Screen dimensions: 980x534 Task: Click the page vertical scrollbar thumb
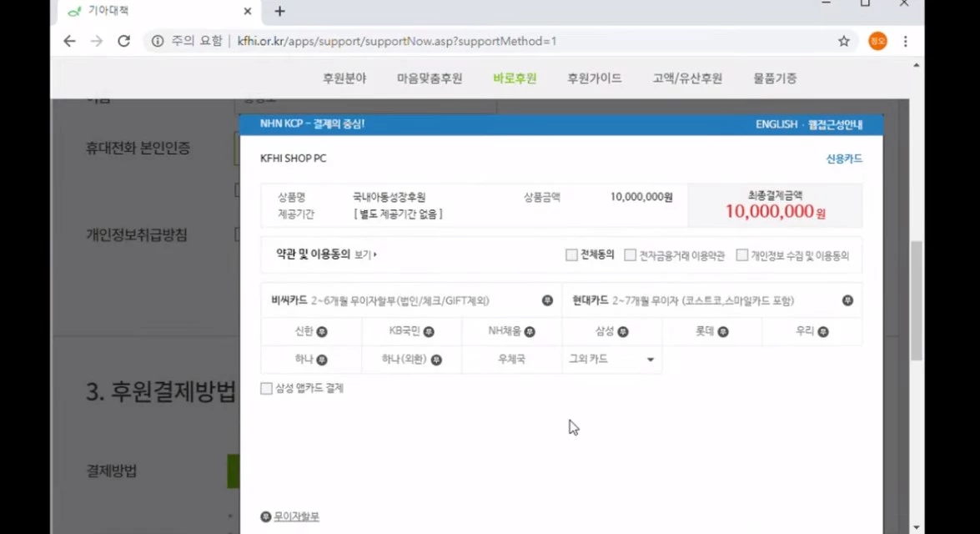tap(917, 300)
